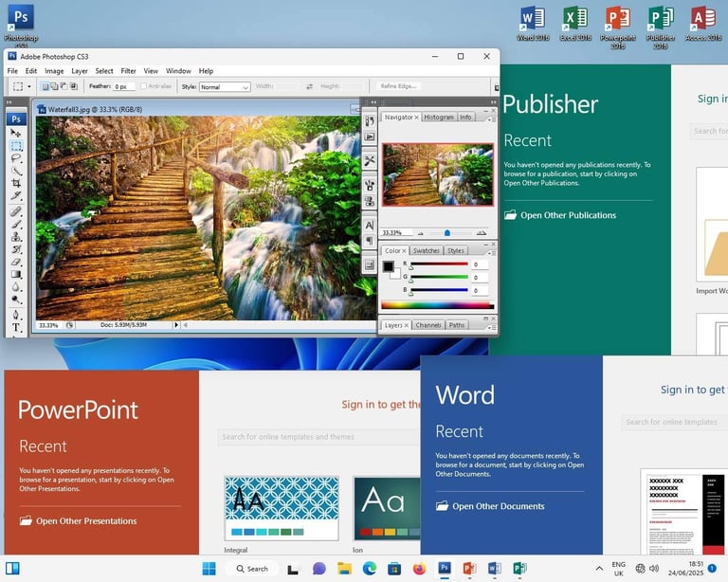Select the History Brush tool

16,249
